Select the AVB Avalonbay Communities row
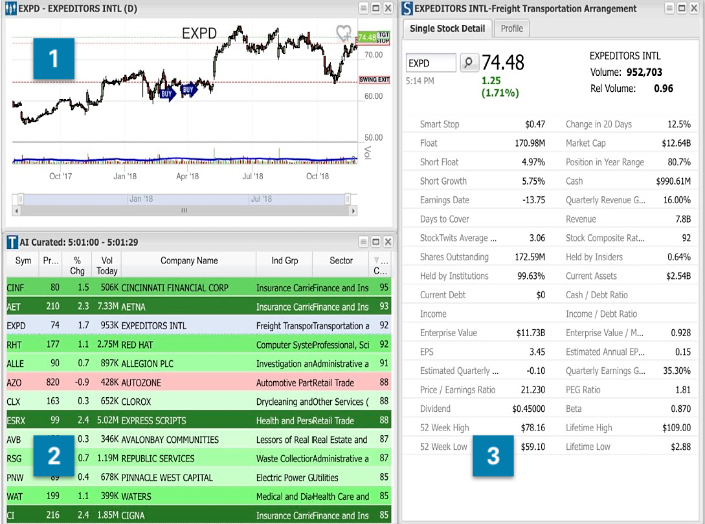 [199, 439]
